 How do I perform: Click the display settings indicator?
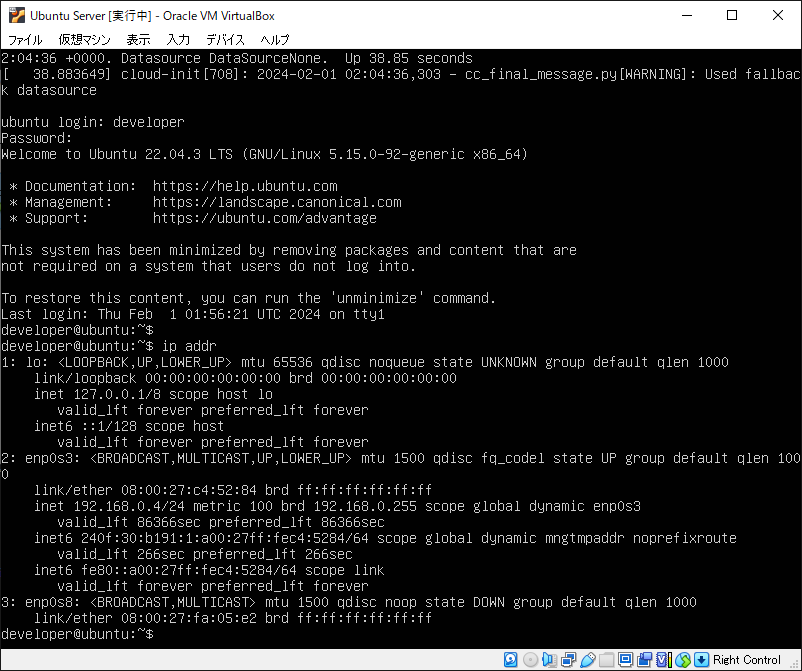[x=625, y=660]
